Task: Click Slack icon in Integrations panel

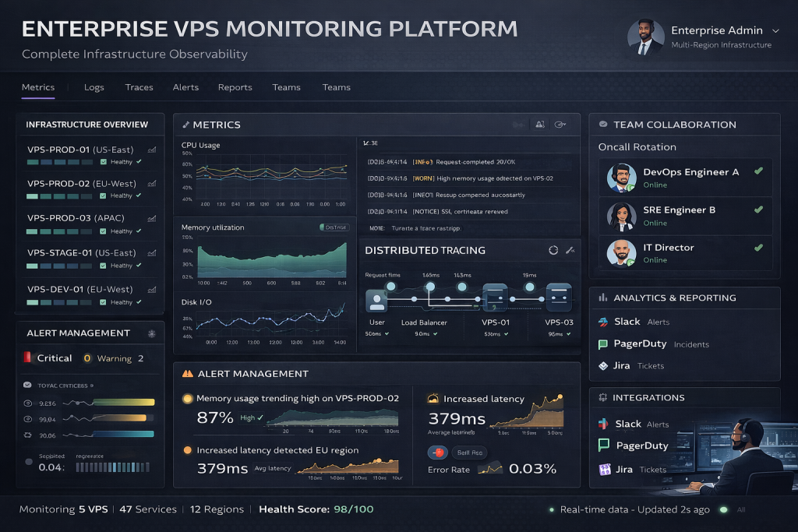Action: tap(604, 424)
